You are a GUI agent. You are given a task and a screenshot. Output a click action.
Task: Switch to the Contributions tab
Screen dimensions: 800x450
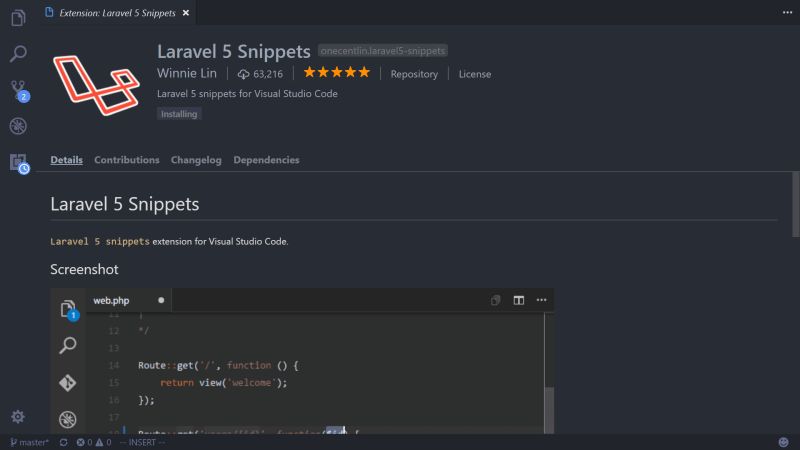[127, 160]
